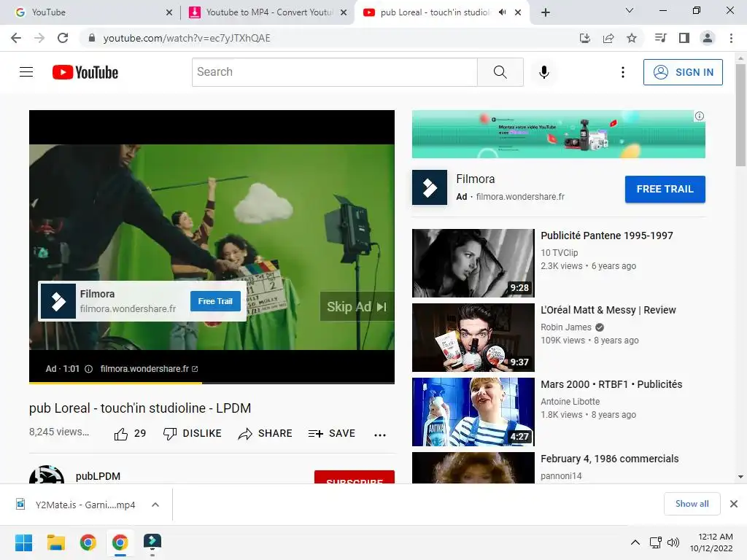This screenshot has height=560, width=747.
Task: Click the red SUBSCRIBE button
Action: (355, 477)
